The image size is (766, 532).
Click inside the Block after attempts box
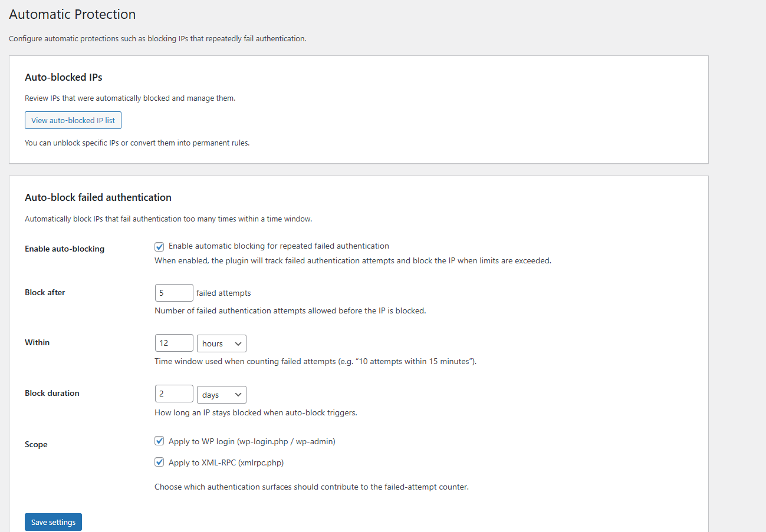(173, 292)
